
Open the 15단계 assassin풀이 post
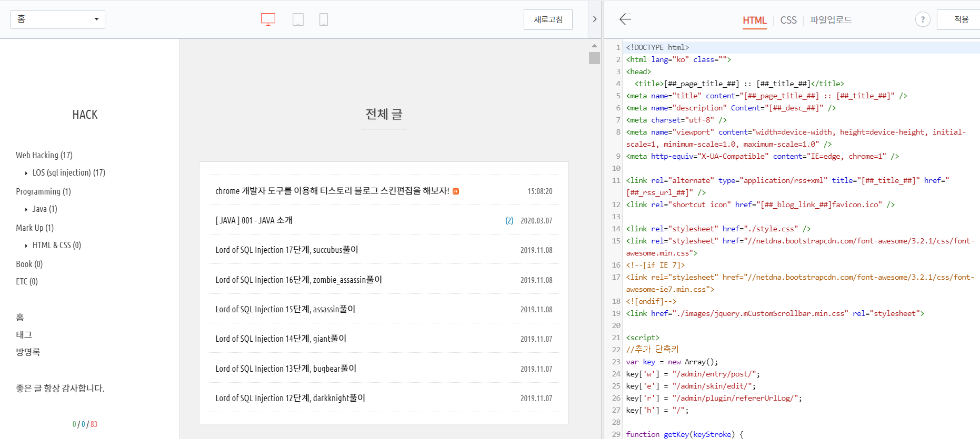click(285, 309)
